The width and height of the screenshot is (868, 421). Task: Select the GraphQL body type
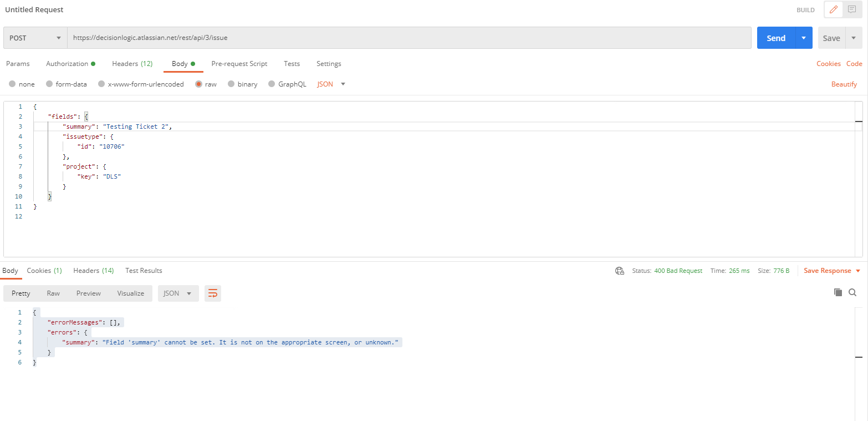tap(287, 84)
